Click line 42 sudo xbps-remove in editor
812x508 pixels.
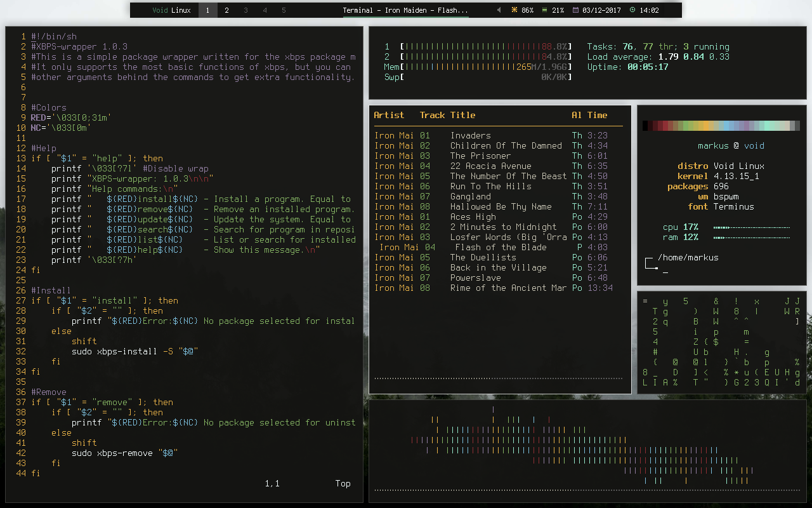[x=125, y=453]
